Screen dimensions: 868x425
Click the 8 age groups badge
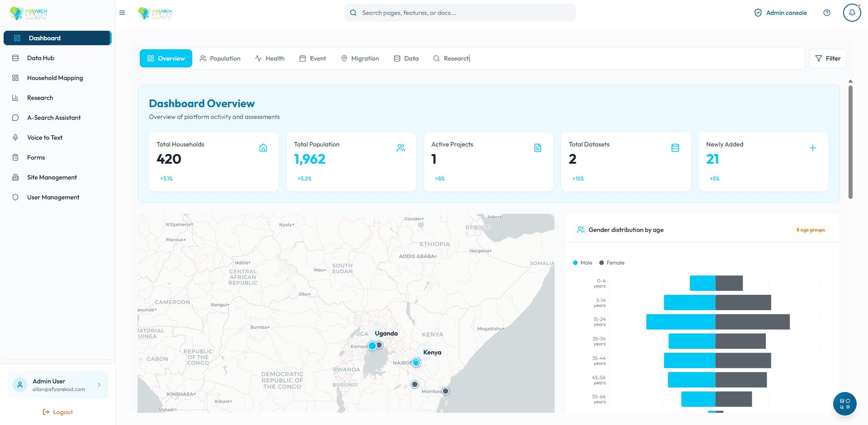[x=811, y=230]
